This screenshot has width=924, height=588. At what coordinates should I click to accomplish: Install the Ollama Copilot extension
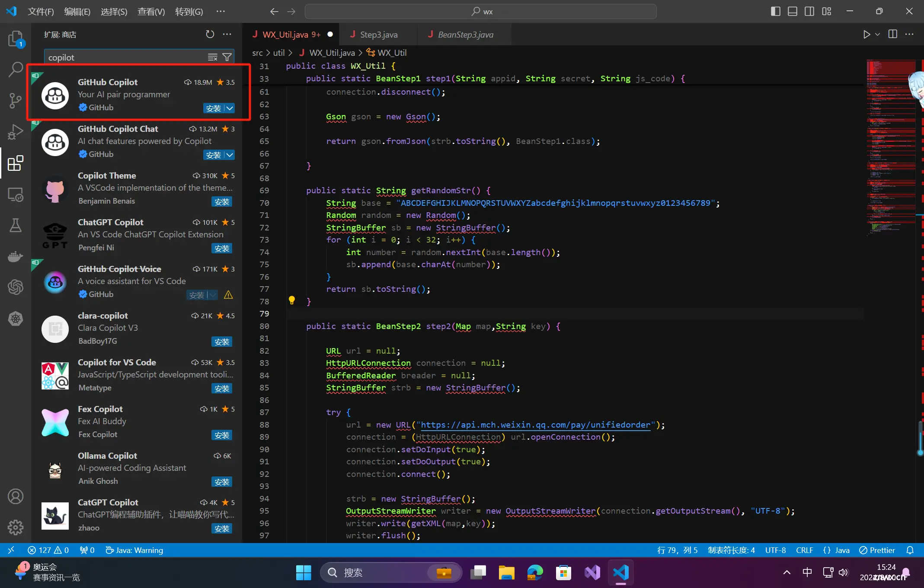pyautogui.click(x=222, y=482)
